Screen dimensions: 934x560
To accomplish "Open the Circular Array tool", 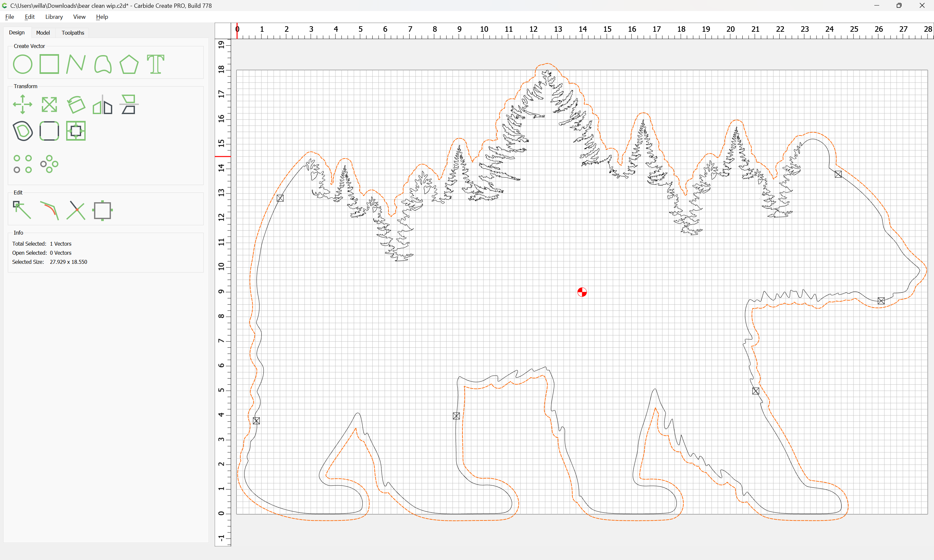I will pyautogui.click(x=49, y=164).
